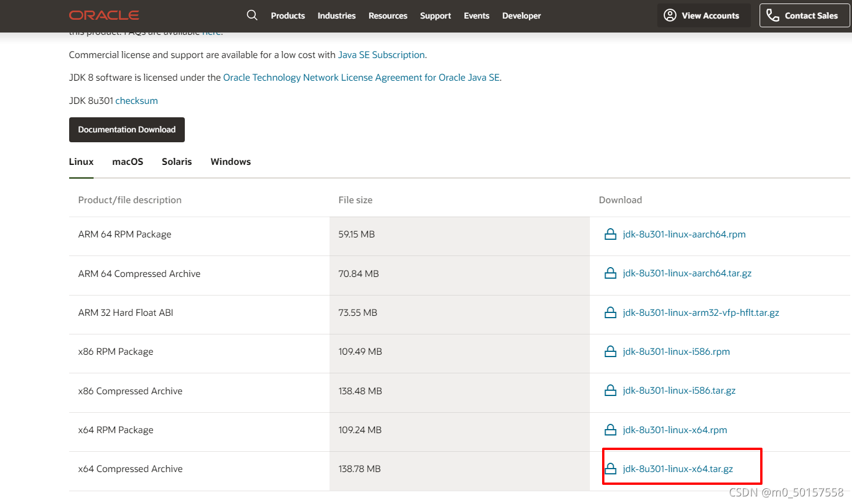Download jdk-8u301-linux-aarch64.rpm
Screen dimensions: 852x504
pyautogui.click(x=684, y=234)
